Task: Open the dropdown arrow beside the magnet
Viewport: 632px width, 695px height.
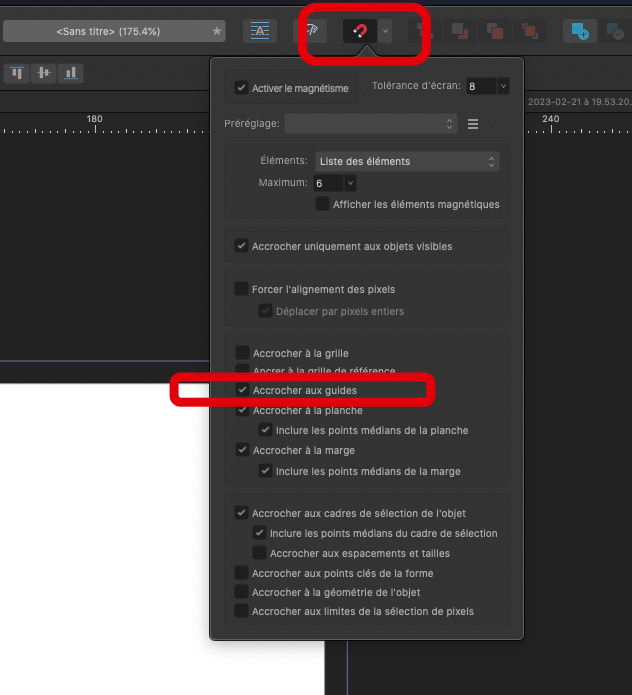Action: pos(385,31)
